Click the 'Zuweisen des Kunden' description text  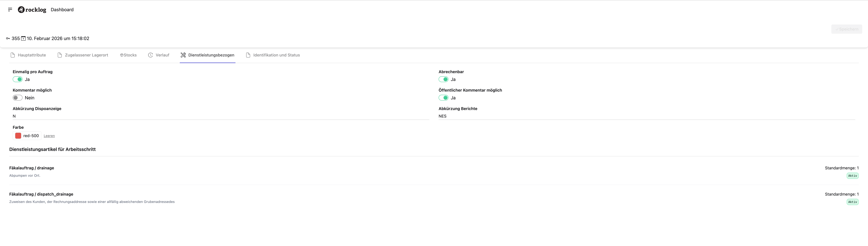(x=92, y=202)
